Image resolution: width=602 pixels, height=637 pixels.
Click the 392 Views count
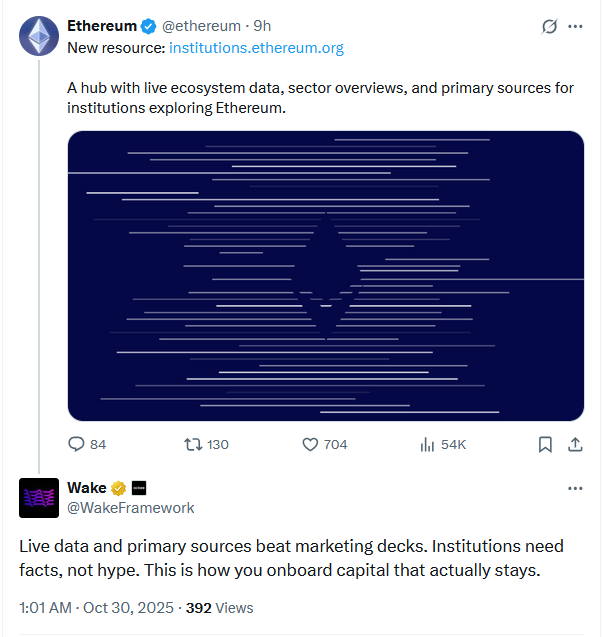coord(220,607)
